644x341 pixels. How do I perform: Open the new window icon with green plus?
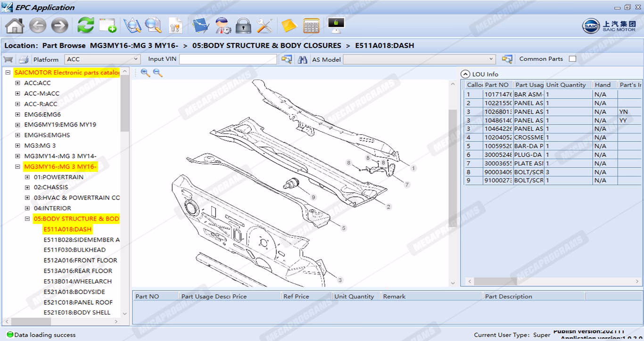coord(107,25)
